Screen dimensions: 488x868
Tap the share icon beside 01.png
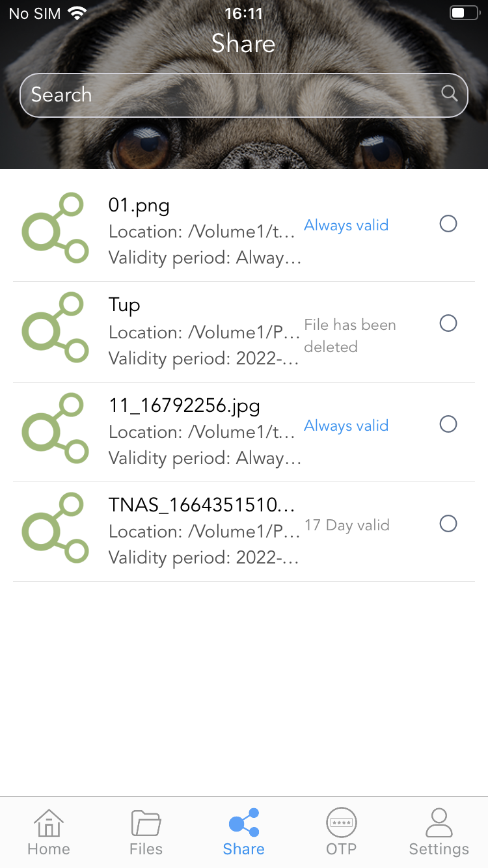pos(55,227)
